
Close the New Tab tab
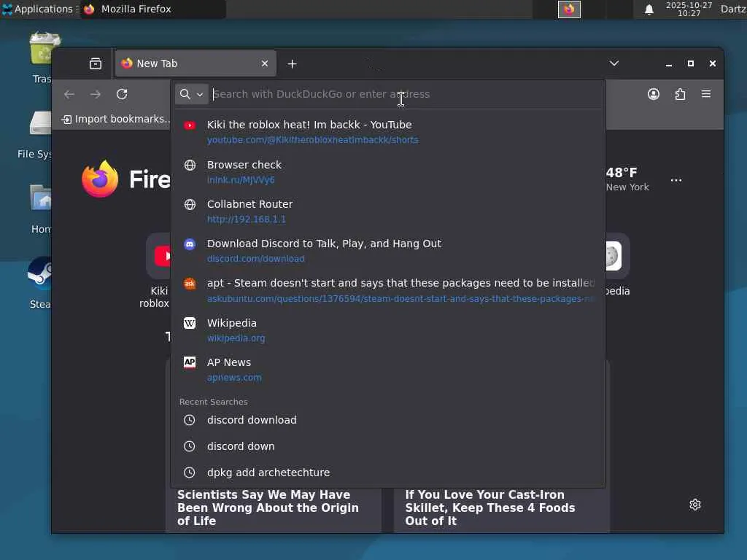click(x=265, y=63)
